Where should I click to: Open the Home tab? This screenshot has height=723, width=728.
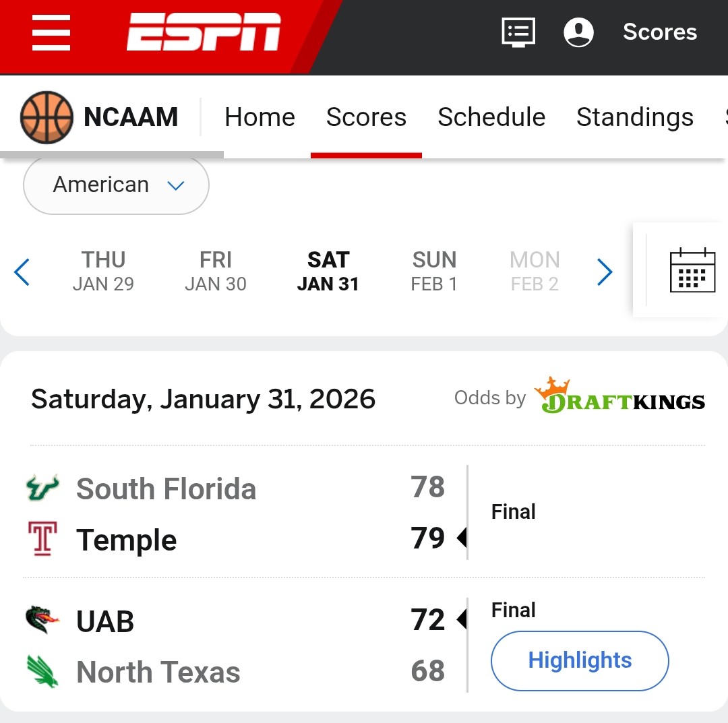[260, 117]
